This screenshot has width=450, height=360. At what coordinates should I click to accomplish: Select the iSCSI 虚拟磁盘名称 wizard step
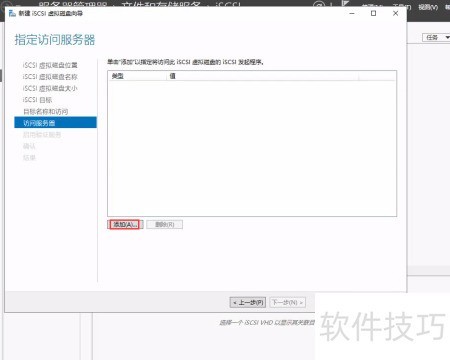50,77
